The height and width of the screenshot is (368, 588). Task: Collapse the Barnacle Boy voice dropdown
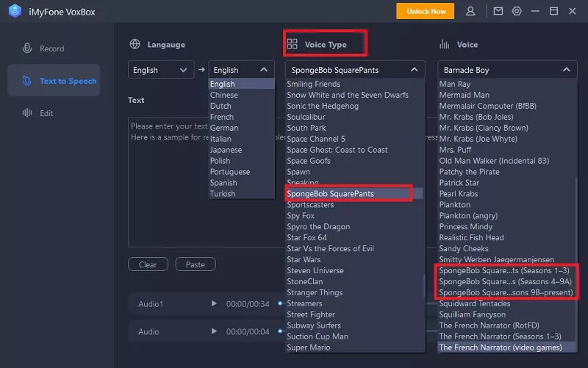(507, 70)
